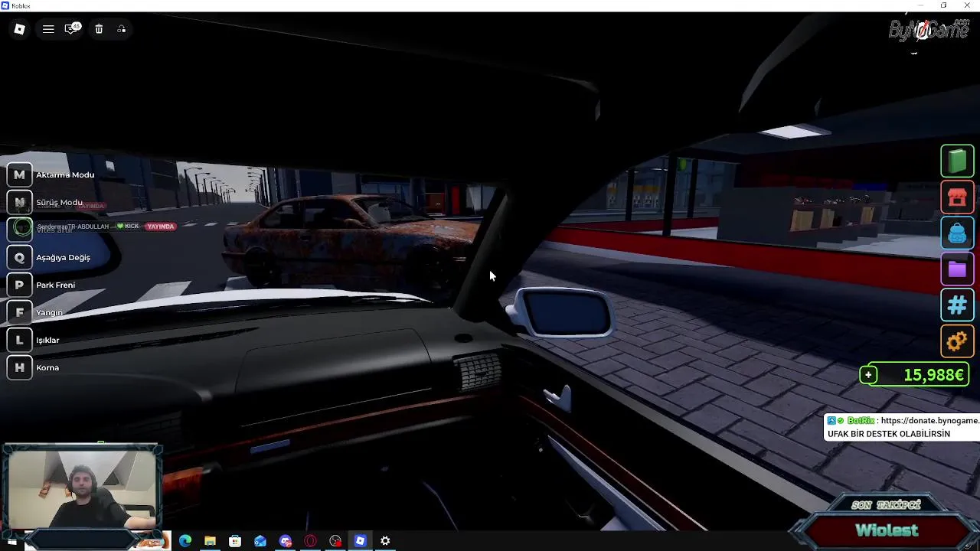Click the P key for Park Freni

pyautogui.click(x=20, y=285)
